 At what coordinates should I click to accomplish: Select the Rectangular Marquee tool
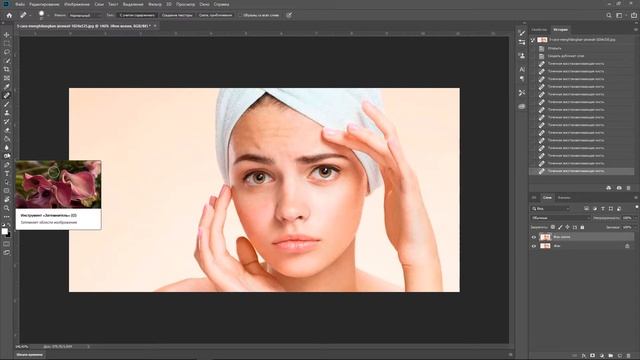[x=7, y=44]
